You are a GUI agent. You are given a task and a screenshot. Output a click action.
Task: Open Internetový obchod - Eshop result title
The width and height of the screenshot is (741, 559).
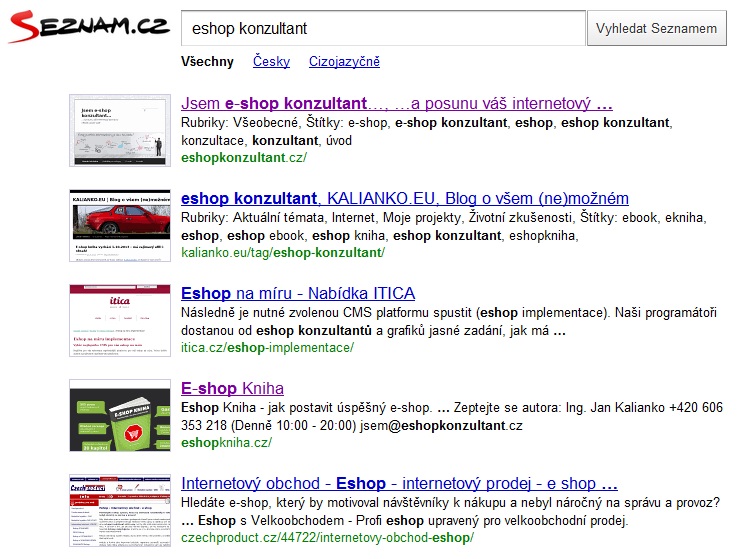399,483
